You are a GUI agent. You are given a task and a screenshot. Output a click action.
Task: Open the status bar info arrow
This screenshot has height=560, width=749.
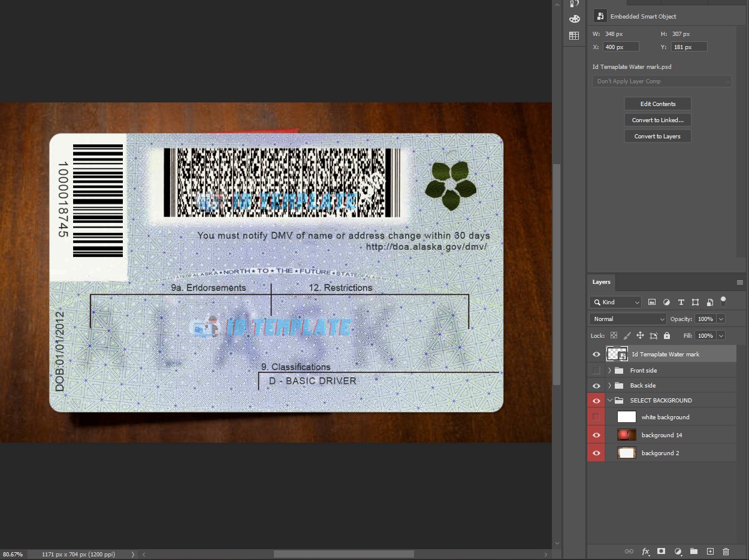click(x=132, y=555)
